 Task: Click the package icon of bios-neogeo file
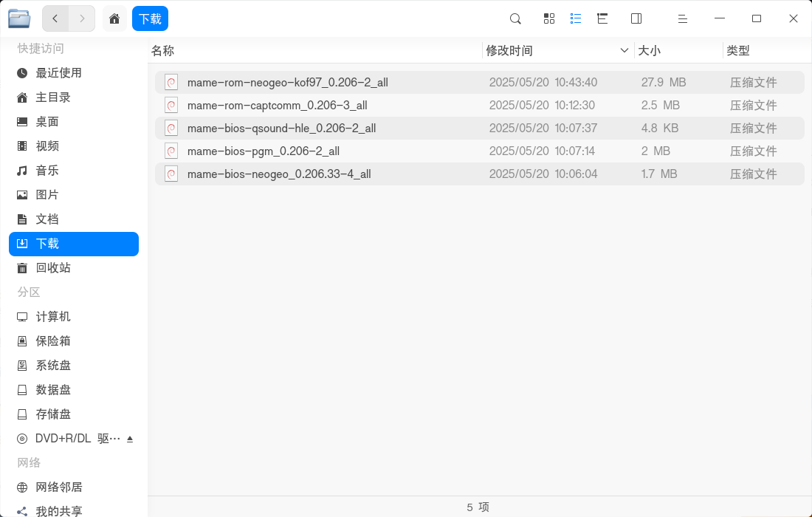[171, 174]
